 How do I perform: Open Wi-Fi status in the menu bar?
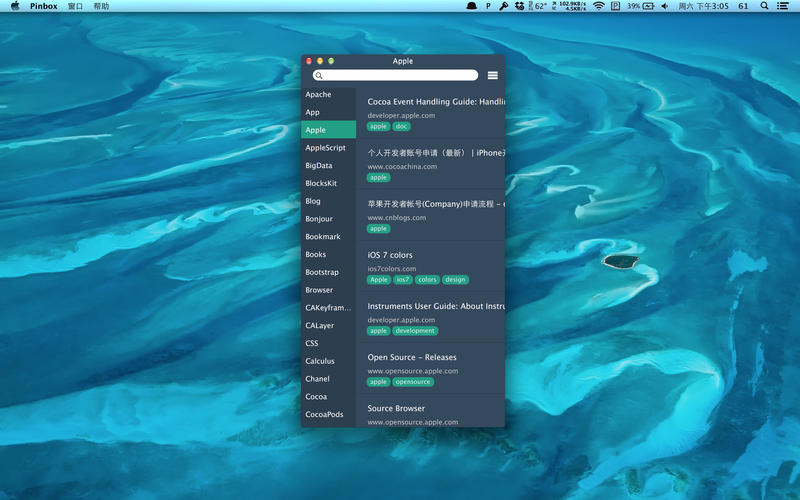coord(598,6)
